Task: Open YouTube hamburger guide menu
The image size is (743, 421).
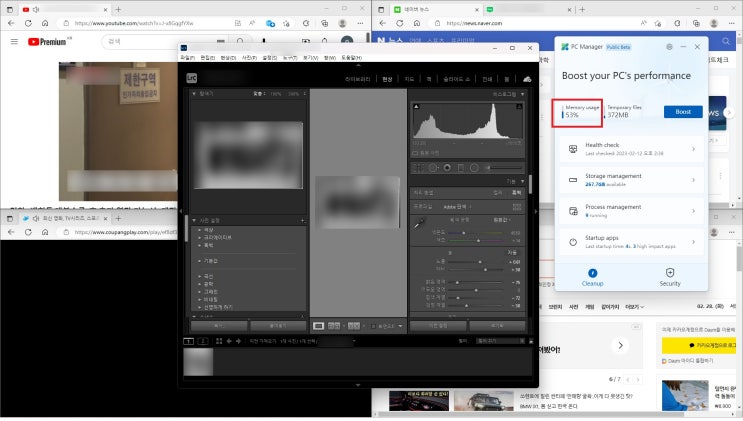Action: tap(14, 42)
